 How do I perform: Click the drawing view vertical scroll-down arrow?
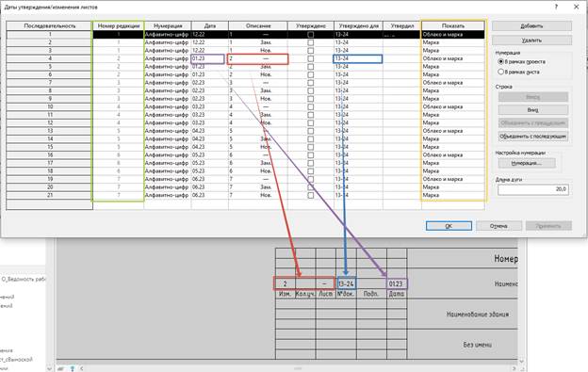pyautogui.click(x=522, y=361)
